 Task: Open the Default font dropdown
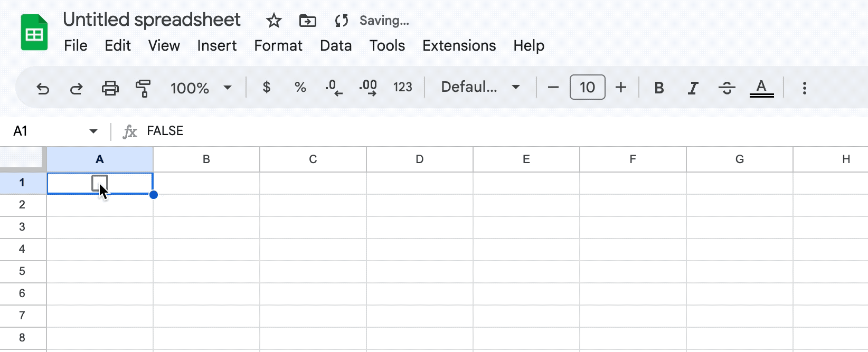point(479,87)
